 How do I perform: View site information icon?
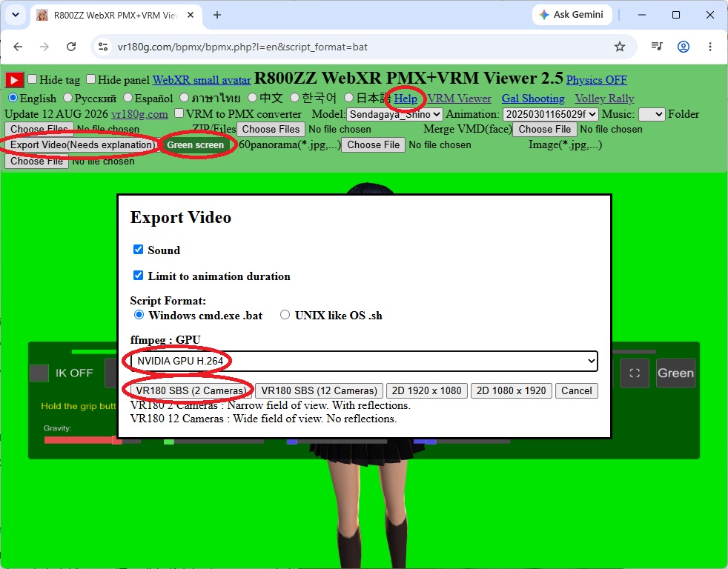(102, 47)
